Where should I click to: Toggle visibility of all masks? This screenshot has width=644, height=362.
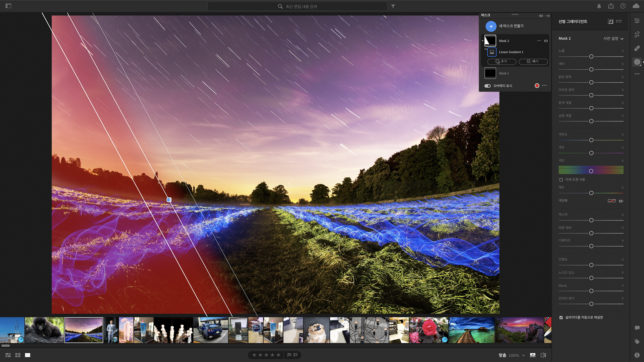541,16
